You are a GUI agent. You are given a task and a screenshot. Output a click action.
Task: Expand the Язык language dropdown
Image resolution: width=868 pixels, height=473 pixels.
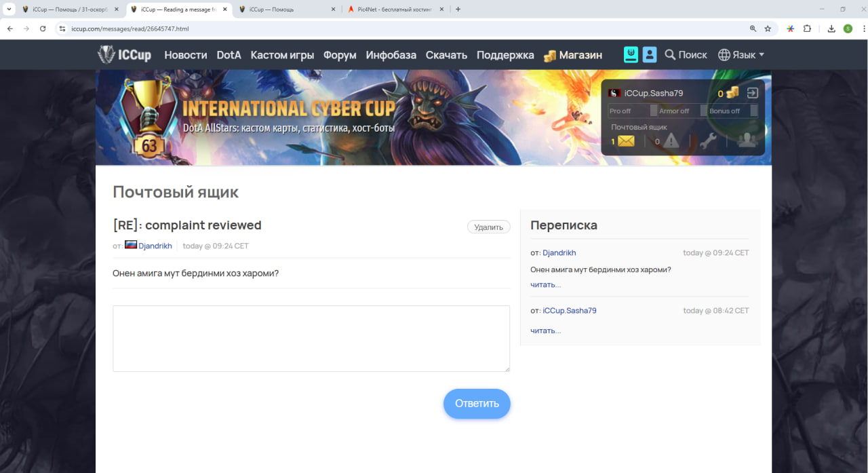coord(741,55)
